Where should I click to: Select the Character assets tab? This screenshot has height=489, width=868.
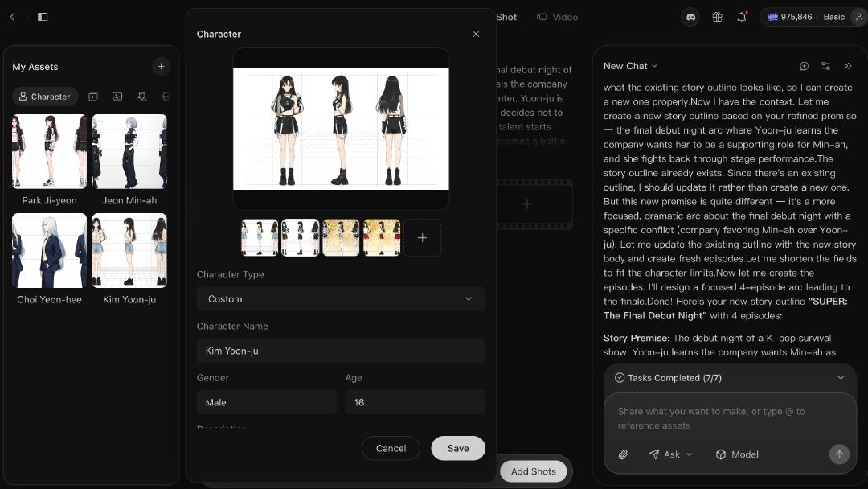(45, 97)
